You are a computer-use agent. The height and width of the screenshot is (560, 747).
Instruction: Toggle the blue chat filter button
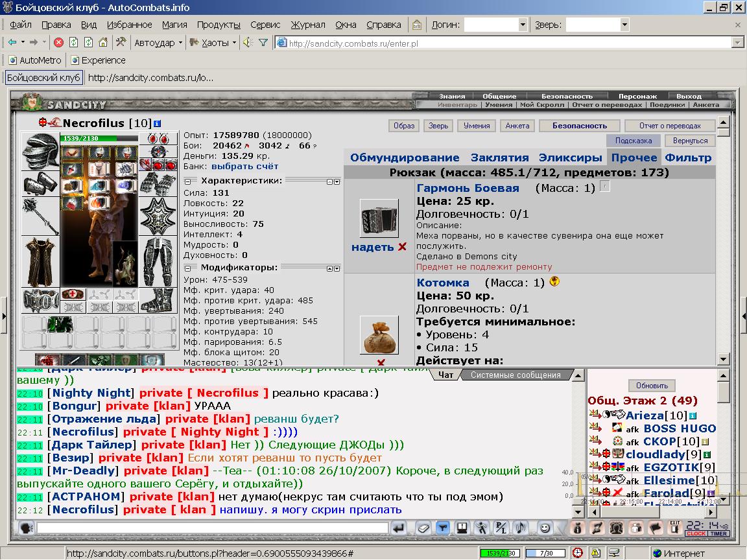click(443, 528)
